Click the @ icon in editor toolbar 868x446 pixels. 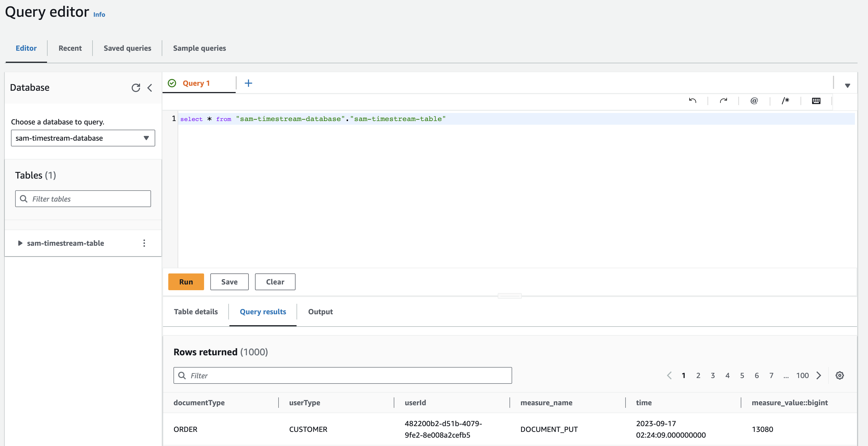pos(754,100)
